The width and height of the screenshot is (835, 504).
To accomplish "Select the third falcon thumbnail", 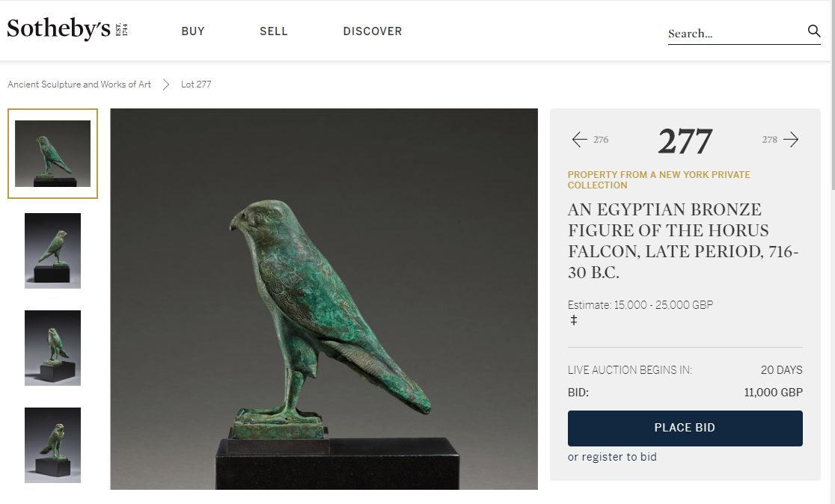I will point(52,348).
